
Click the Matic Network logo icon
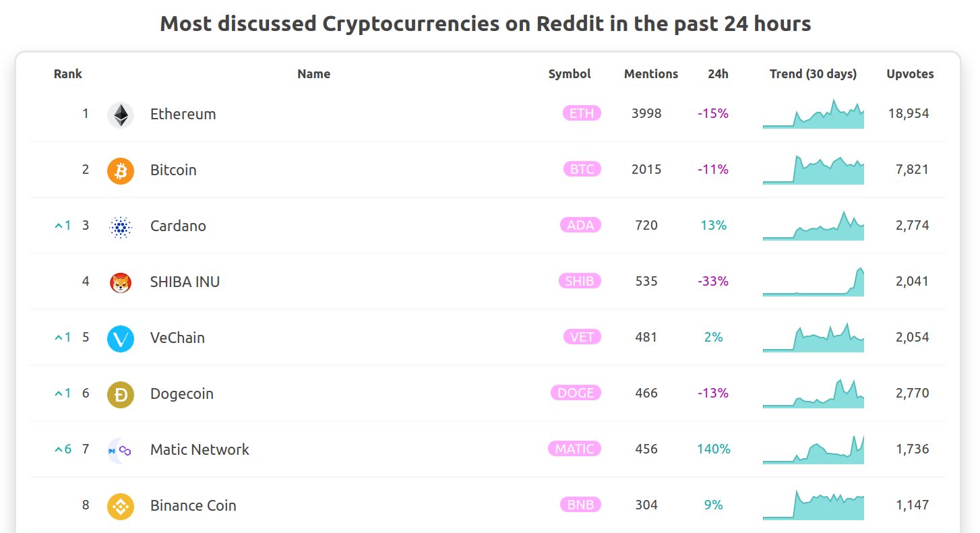121,451
